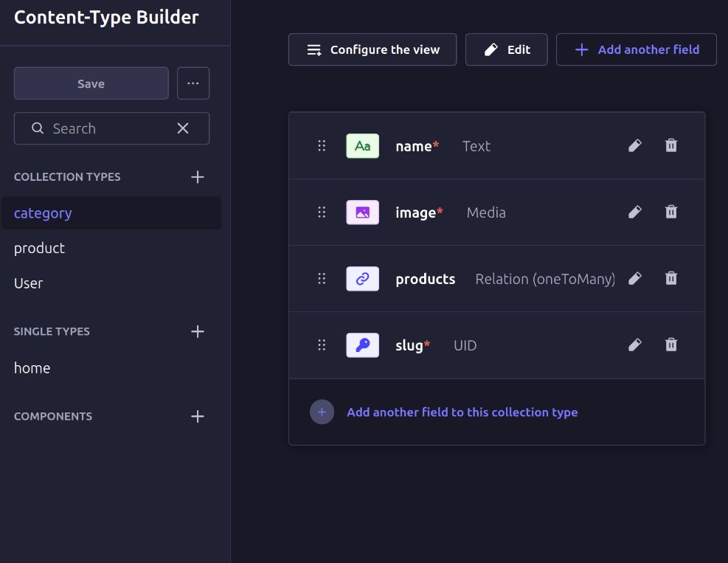Open the three-dots more options menu

(x=193, y=83)
